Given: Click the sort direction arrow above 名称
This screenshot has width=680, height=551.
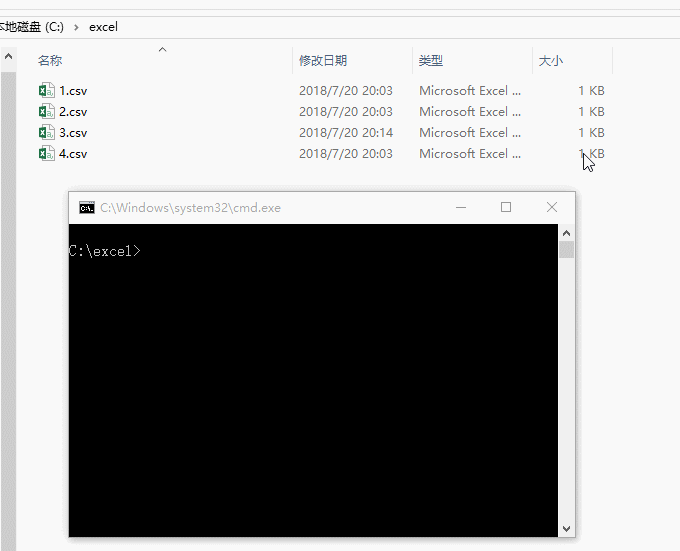Looking at the screenshot, I should click(163, 49).
